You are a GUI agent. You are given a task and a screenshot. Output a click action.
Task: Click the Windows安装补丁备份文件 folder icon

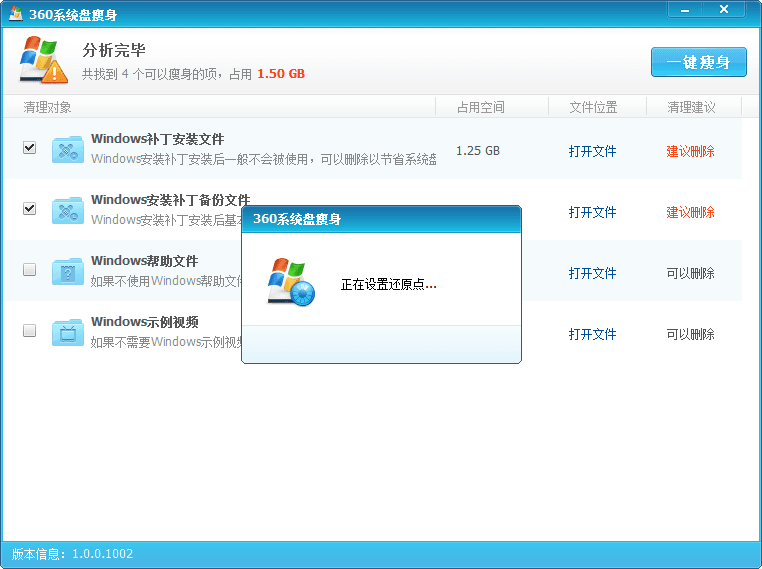68,211
